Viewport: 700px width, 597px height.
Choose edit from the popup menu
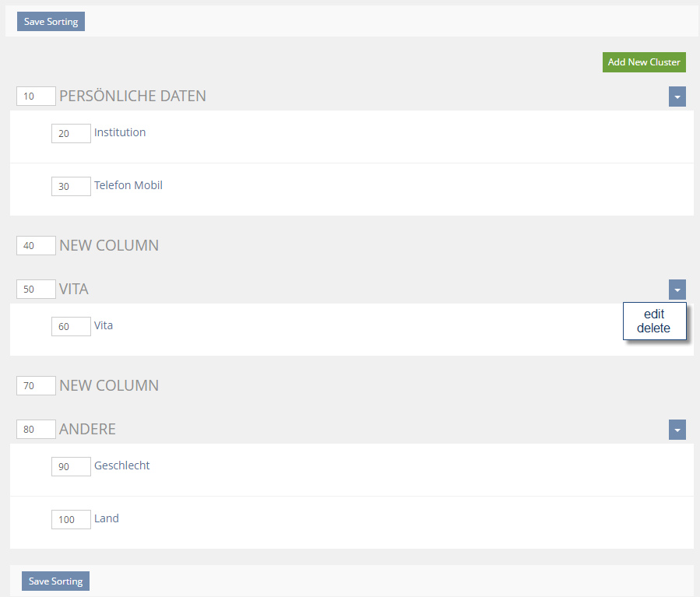pos(654,314)
